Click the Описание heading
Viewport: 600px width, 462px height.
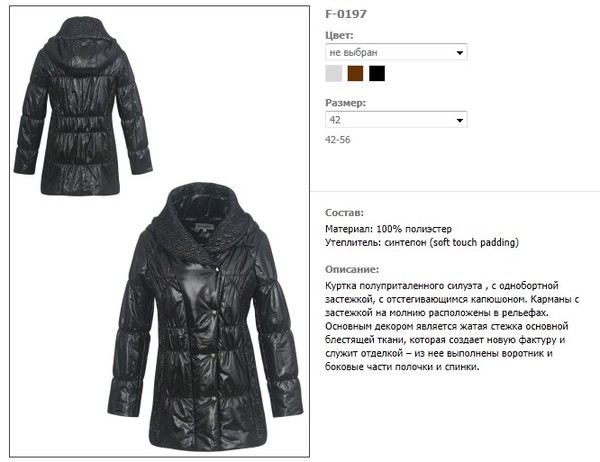pyautogui.click(x=352, y=269)
